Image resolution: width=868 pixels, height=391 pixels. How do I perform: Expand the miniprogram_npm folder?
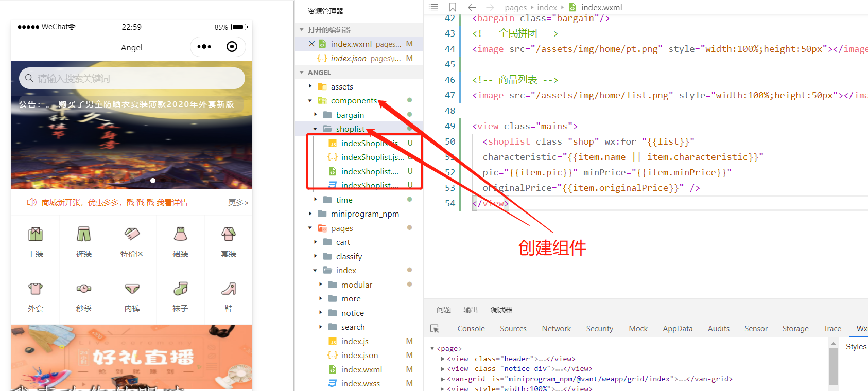click(x=310, y=214)
